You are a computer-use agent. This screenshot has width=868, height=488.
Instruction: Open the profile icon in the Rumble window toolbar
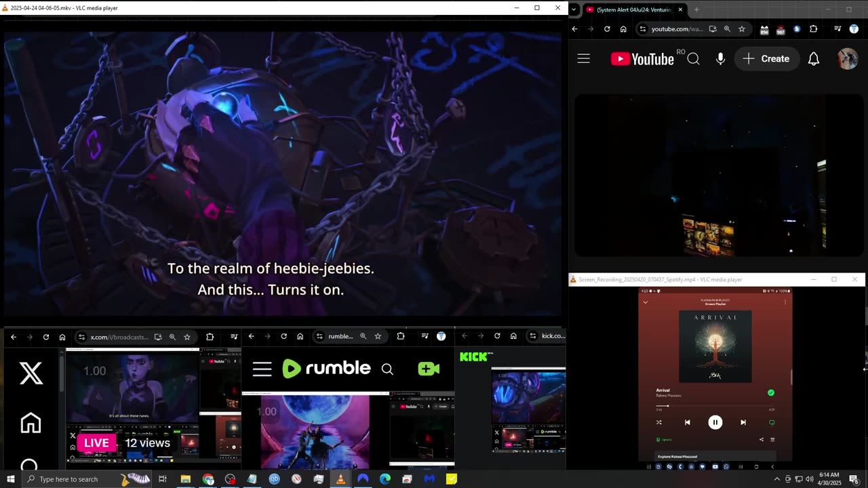441,336
